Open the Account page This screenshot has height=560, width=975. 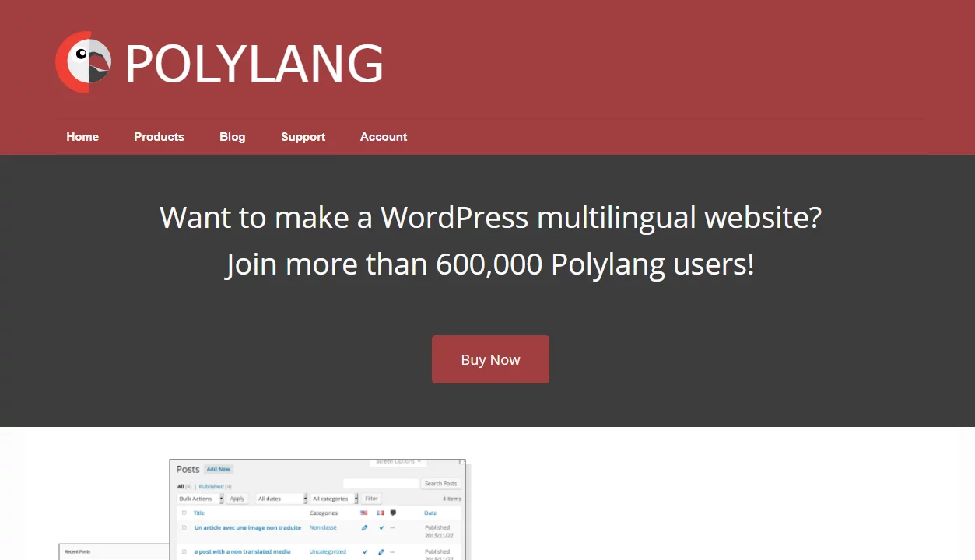(x=384, y=137)
